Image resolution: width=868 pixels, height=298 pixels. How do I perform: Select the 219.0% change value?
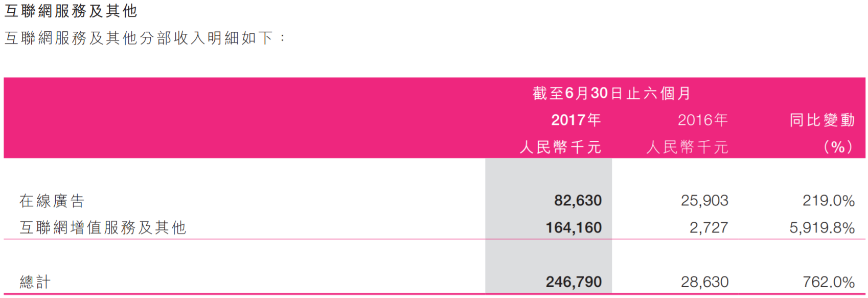click(x=828, y=201)
